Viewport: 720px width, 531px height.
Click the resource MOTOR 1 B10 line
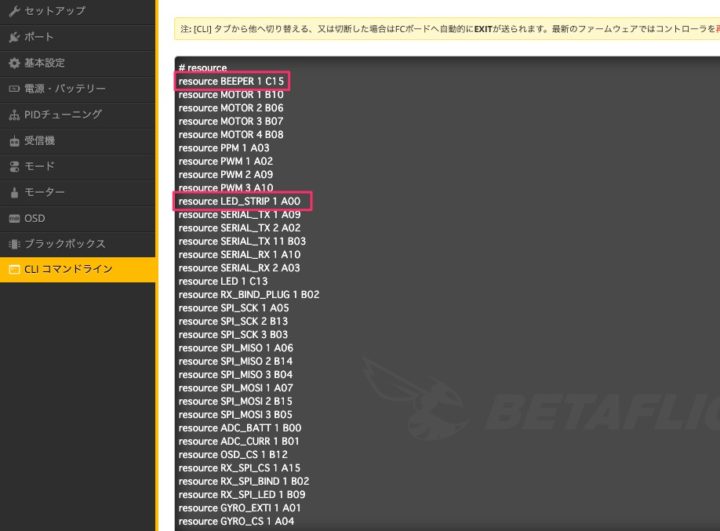pos(231,94)
